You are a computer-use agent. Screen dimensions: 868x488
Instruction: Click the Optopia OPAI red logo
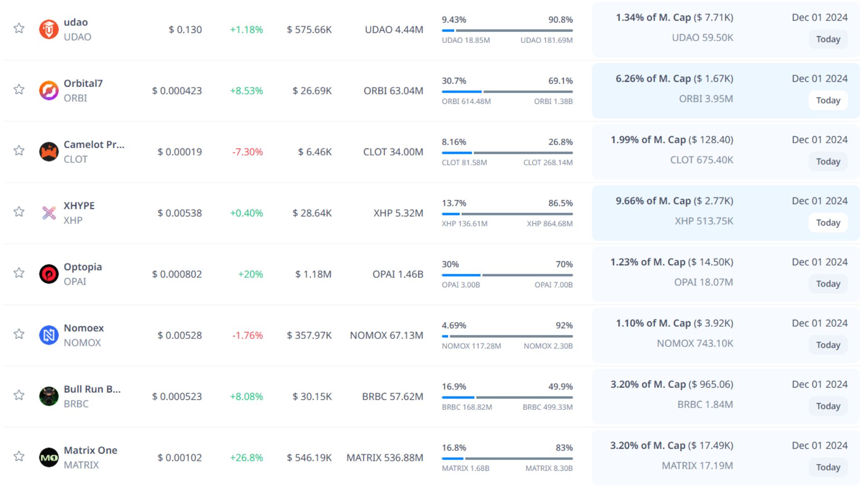pos(49,274)
